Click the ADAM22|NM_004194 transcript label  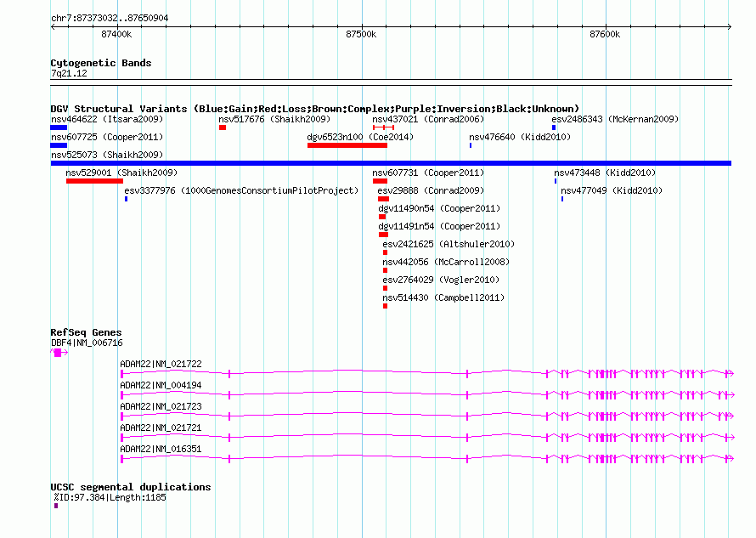161,386
